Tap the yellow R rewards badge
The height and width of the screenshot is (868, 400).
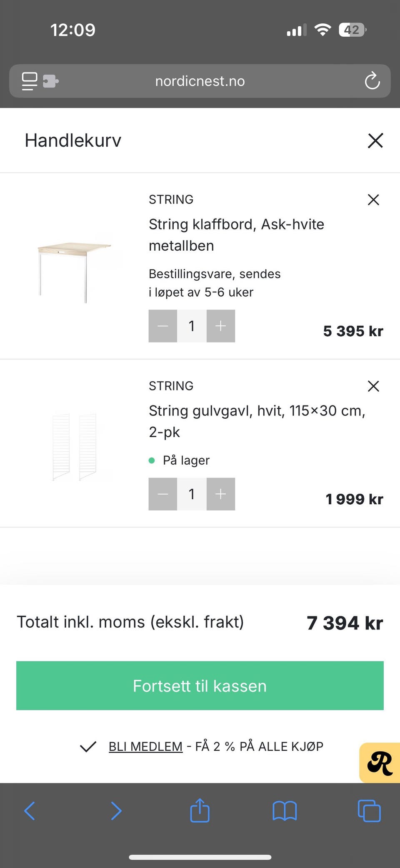(x=380, y=763)
